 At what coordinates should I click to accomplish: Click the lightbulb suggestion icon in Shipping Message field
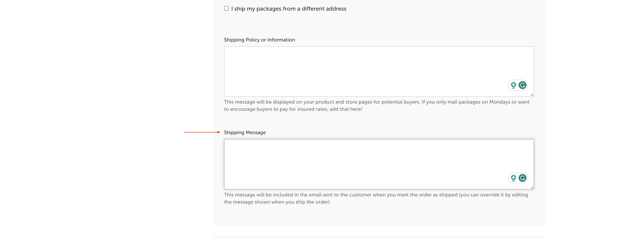point(513,178)
